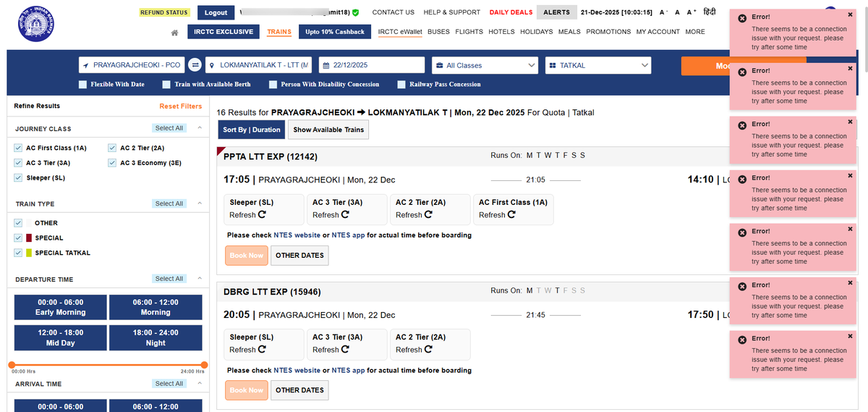Open DAILY DEALS link
The height and width of the screenshot is (412, 868).
(511, 12)
